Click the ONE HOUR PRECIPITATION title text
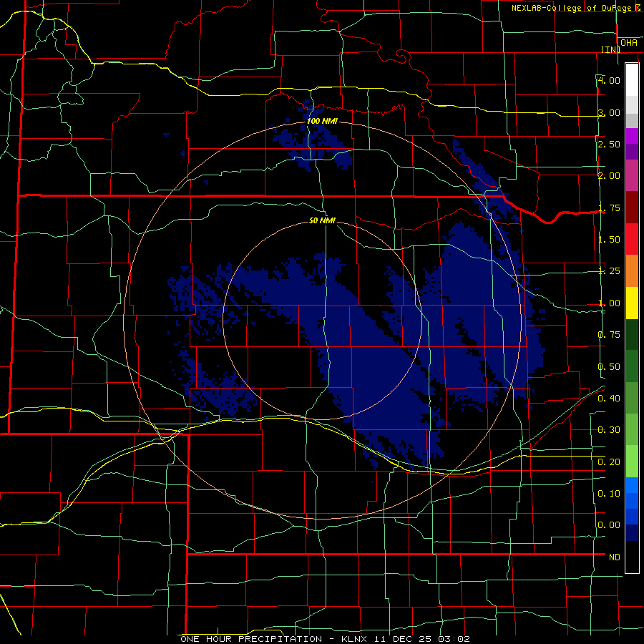This screenshot has width=644, height=644. pyautogui.click(x=251, y=639)
